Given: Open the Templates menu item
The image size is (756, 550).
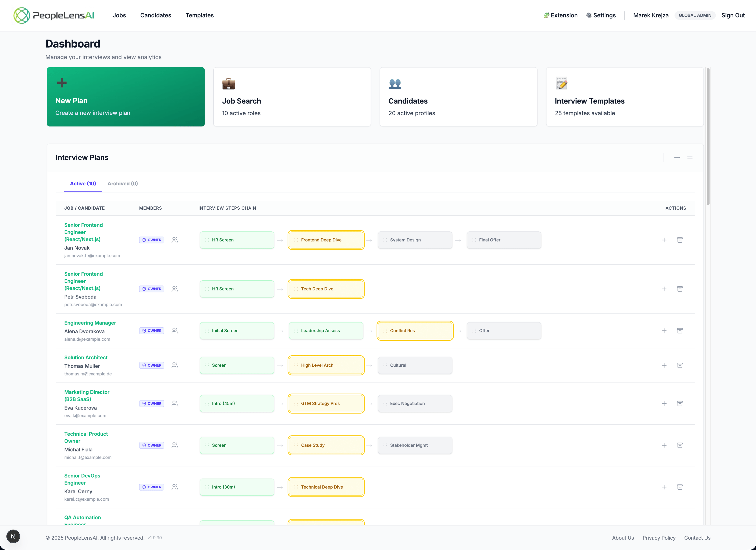Looking at the screenshot, I should (x=199, y=15).
